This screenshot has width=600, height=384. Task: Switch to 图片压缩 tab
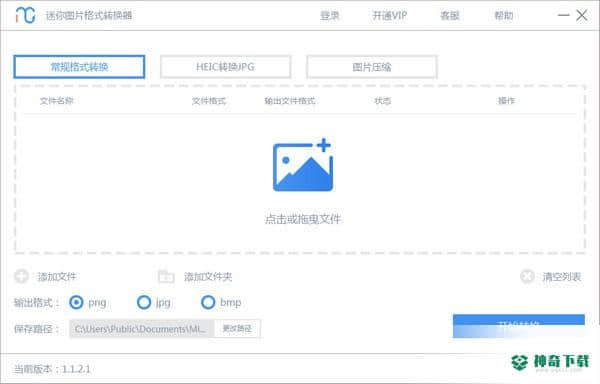tap(372, 67)
